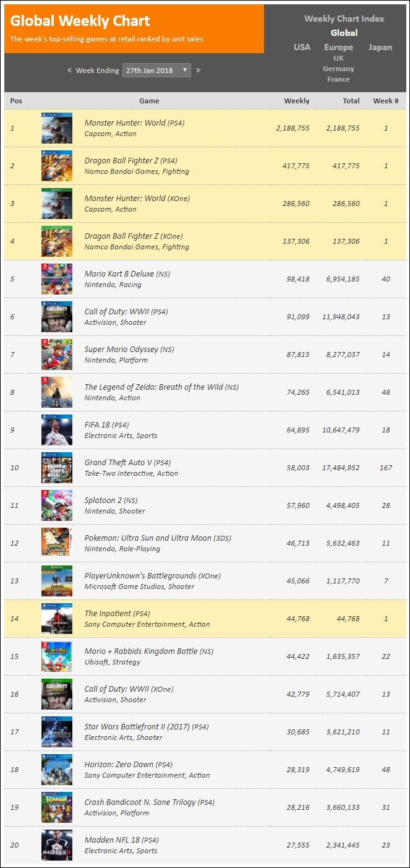The width and height of the screenshot is (410, 868).
Task: Go to next week with right arrow
Action: coord(198,71)
